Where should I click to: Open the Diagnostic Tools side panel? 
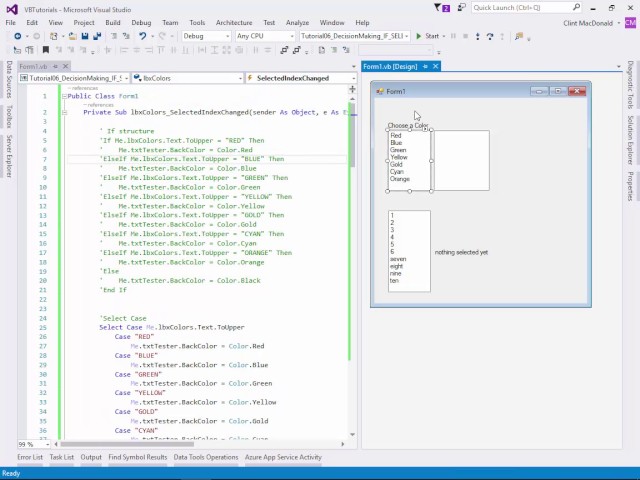[x=630, y=85]
